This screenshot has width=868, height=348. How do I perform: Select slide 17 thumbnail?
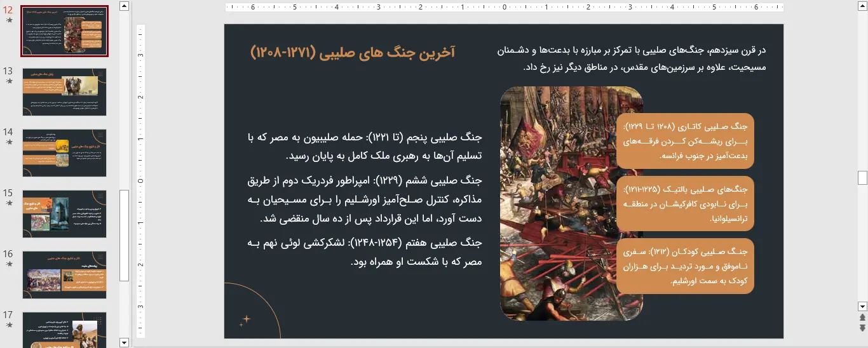[x=64, y=330]
